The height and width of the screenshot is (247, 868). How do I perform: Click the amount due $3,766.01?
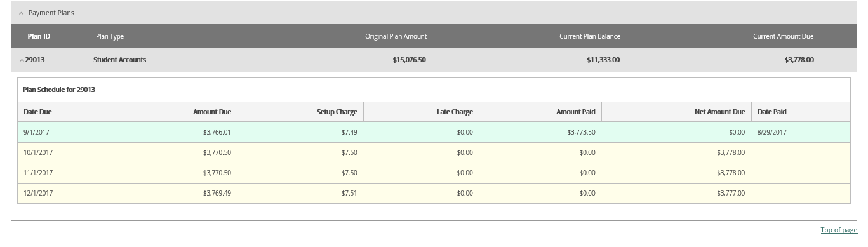coord(217,132)
